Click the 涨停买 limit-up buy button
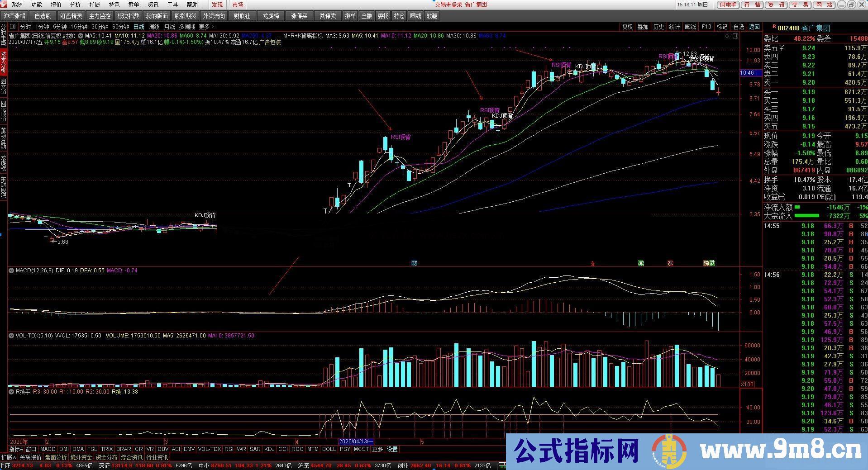This screenshot has height=470, width=868. 299,15
